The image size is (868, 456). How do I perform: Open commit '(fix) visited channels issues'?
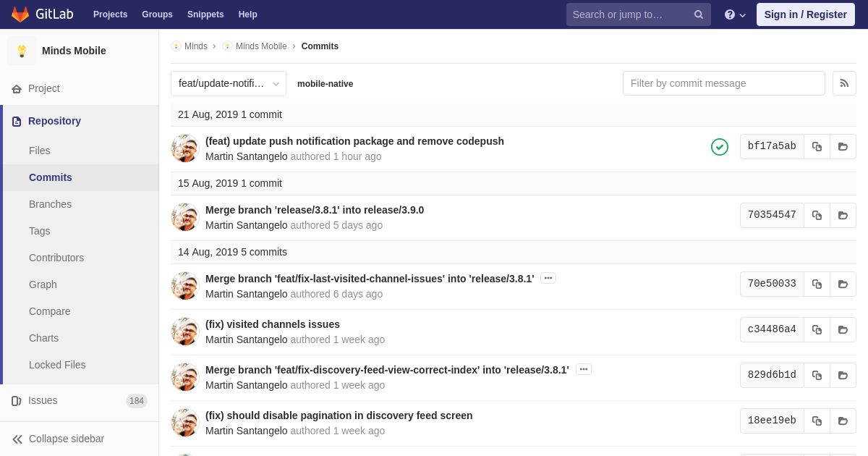(273, 324)
